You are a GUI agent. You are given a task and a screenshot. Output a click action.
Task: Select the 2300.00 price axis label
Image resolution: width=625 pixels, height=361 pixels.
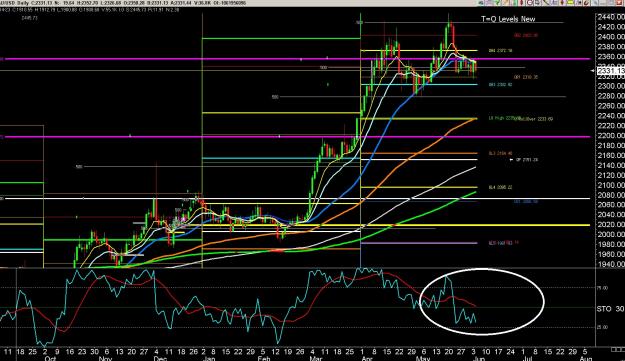pos(611,86)
